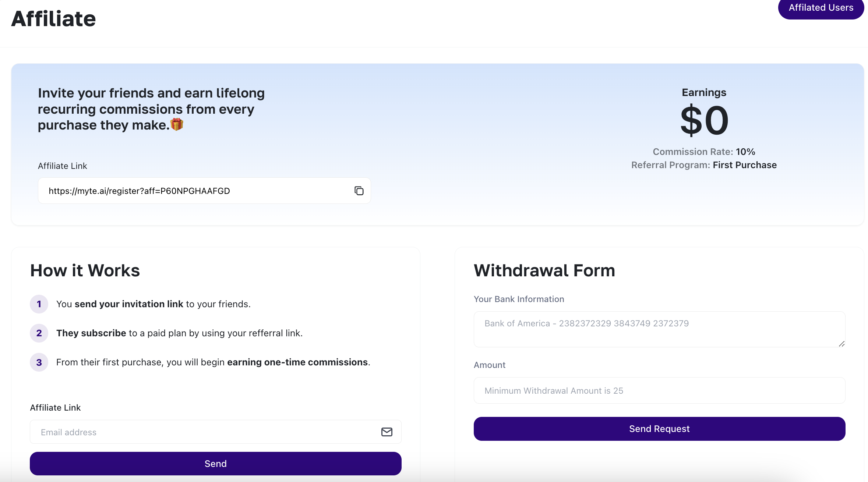Image resolution: width=868 pixels, height=482 pixels.
Task: Focus the Email address input field
Action: coord(206,432)
